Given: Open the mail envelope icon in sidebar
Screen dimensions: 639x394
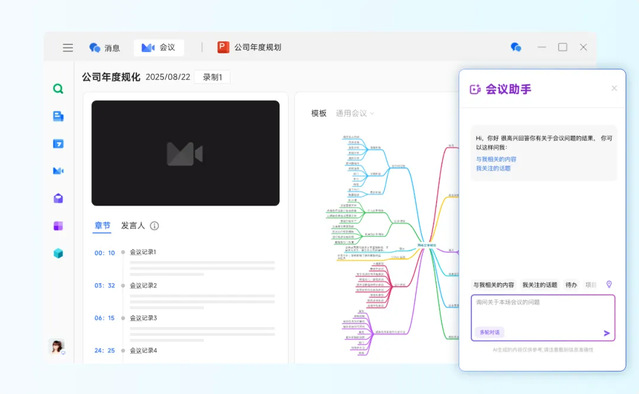Looking at the screenshot, I should tap(58, 198).
